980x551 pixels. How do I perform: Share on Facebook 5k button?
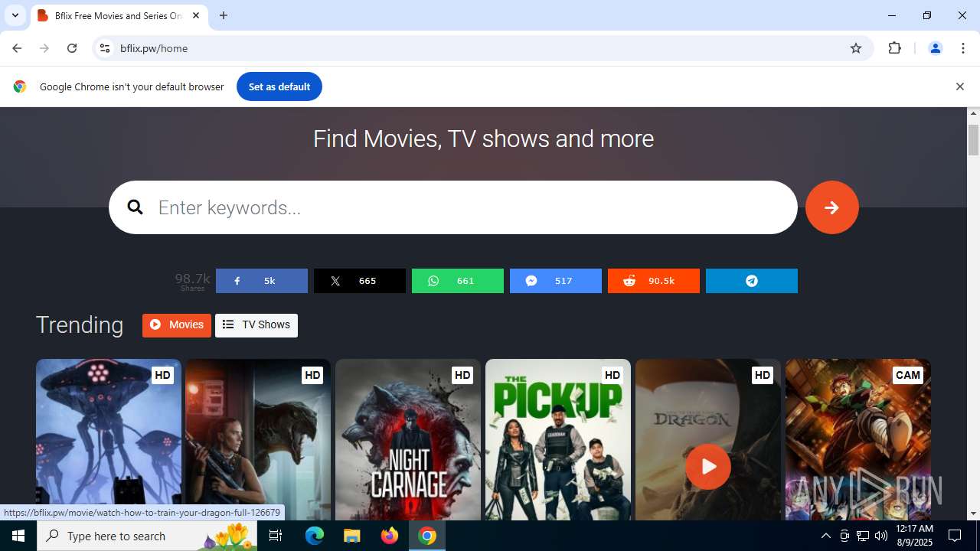262,281
